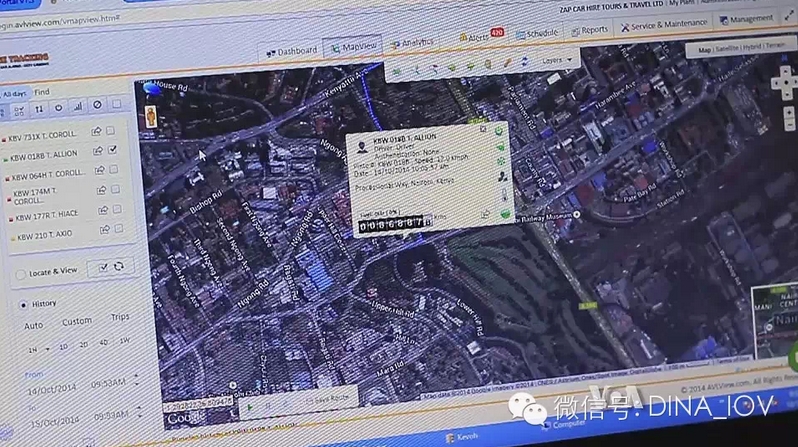Click the bar chart filter icon

coord(78,106)
